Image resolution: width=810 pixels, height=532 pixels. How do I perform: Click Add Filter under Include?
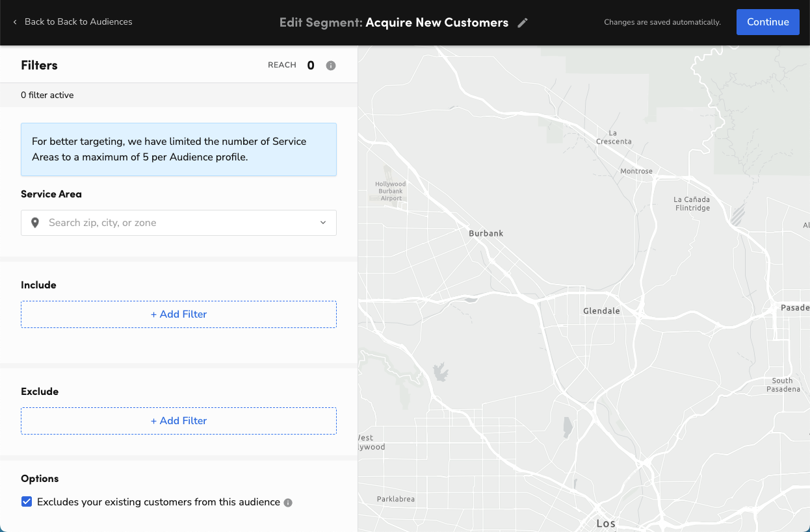pos(178,314)
